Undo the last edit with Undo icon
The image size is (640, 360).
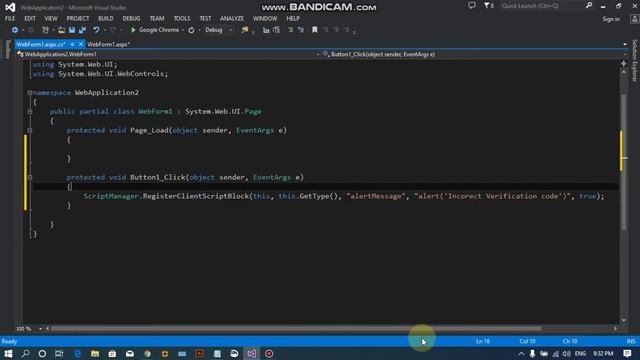[96, 30]
